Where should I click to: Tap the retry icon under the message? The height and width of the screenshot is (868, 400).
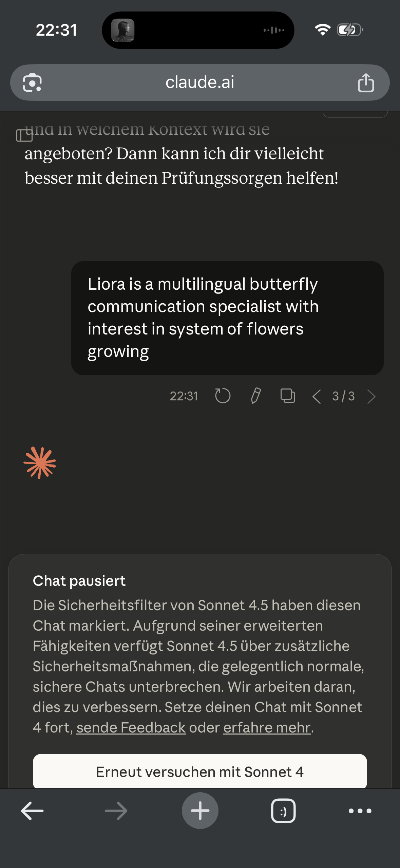click(x=223, y=396)
